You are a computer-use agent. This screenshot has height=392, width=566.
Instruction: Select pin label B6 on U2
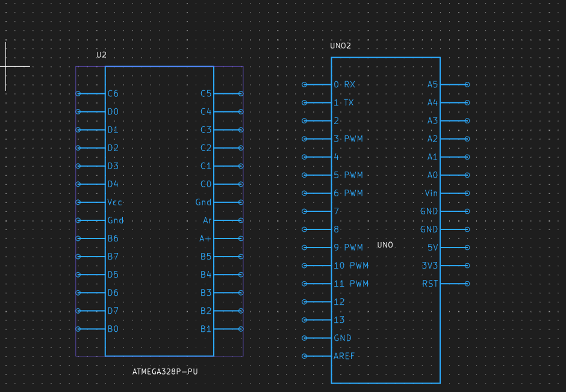(113, 238)
